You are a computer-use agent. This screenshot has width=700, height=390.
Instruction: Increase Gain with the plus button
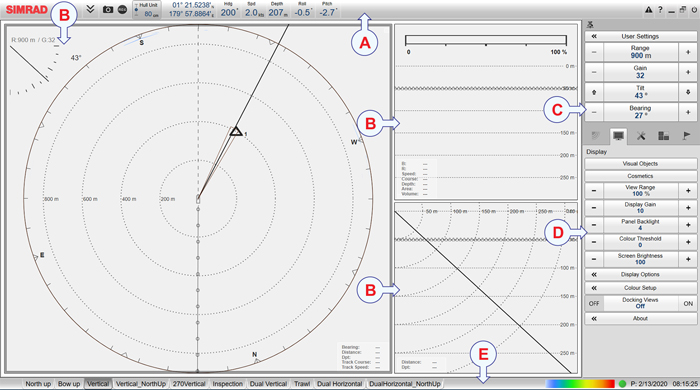[x=688, y=72]
